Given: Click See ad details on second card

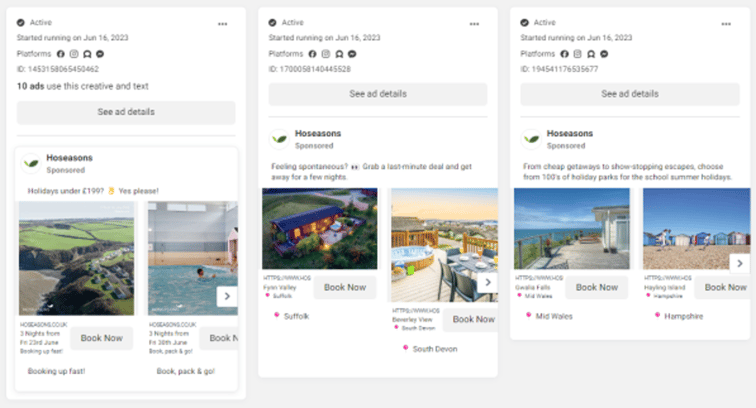Looking at the screenshot, I should point(378,94).
